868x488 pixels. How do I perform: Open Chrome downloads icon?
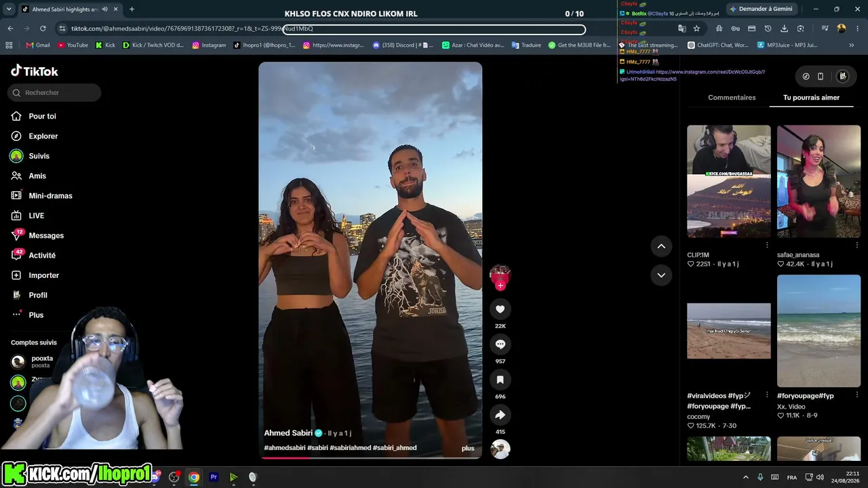coord(785,28)
